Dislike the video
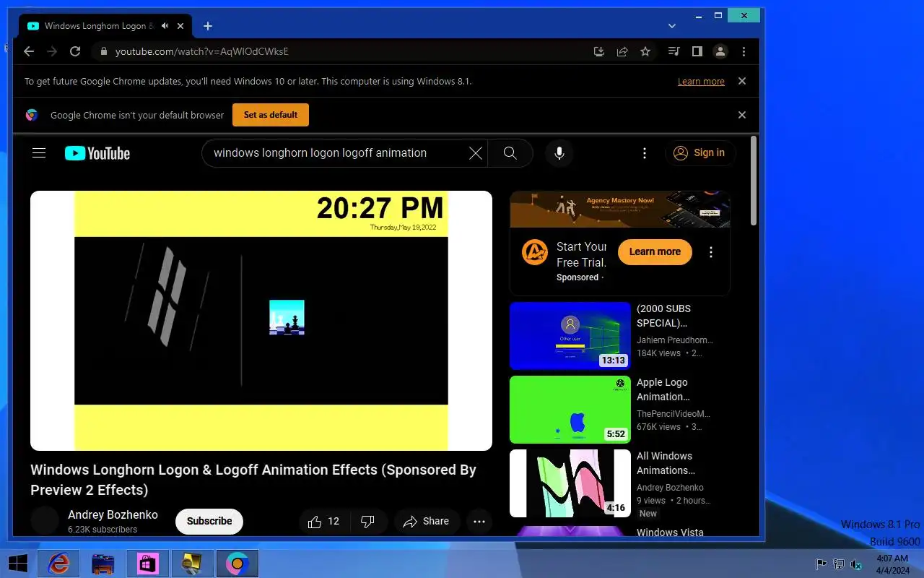Viewport: 924px width, 578px height. [368, 521]
